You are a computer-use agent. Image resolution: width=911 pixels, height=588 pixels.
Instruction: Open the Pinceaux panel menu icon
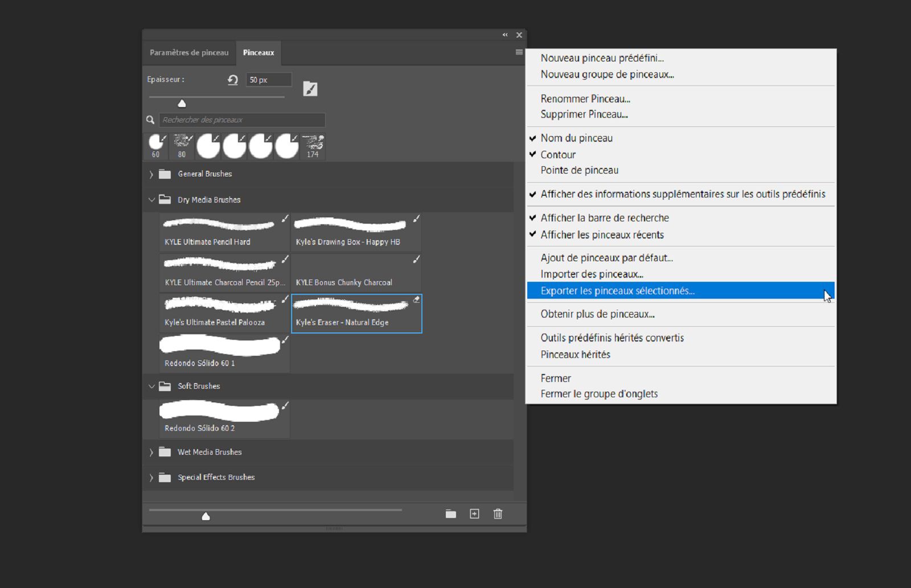[x=519, y=52]
